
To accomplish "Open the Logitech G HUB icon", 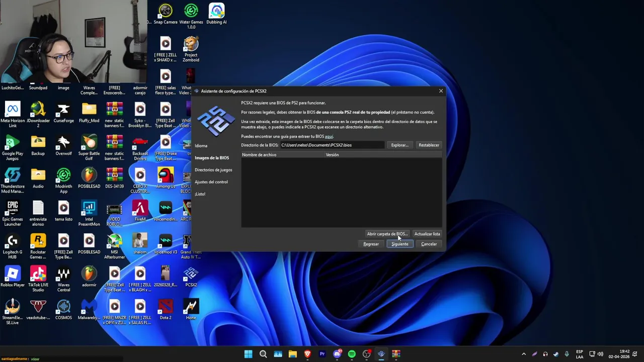I will tap(13, 246).
